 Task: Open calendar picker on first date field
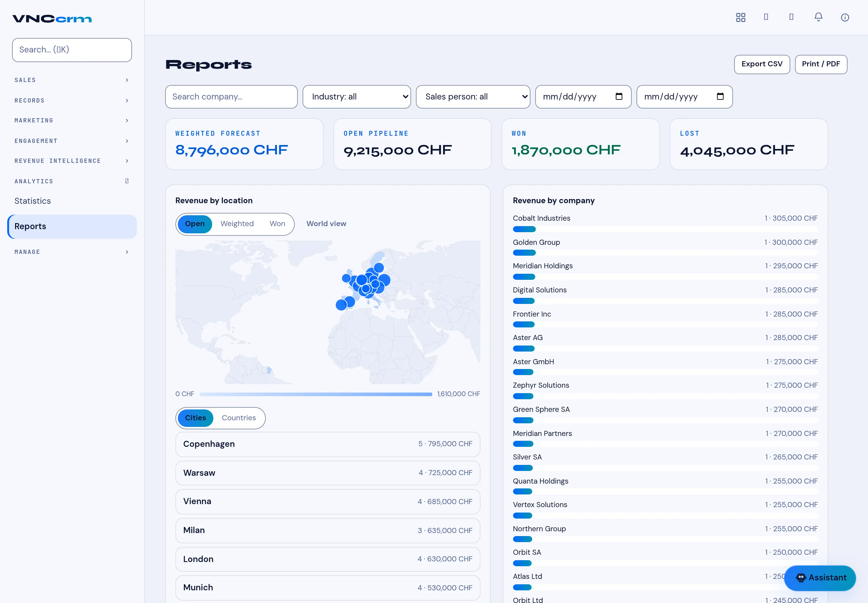(619, 96)
